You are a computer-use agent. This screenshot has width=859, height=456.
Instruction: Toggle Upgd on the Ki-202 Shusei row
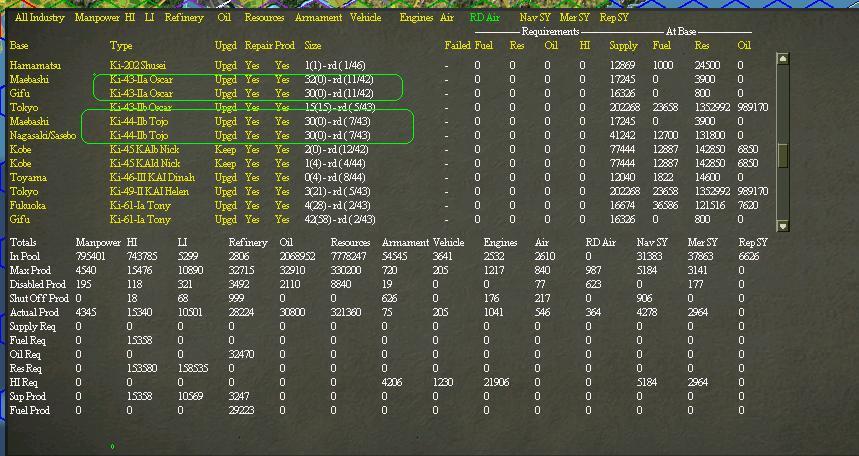point(226,65)
